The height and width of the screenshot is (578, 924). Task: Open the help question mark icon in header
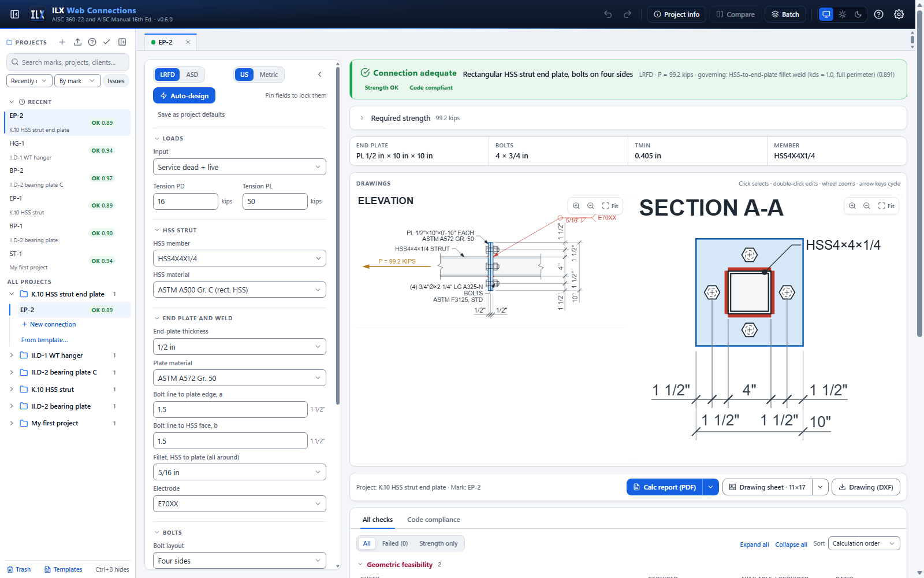pos(879,14)
